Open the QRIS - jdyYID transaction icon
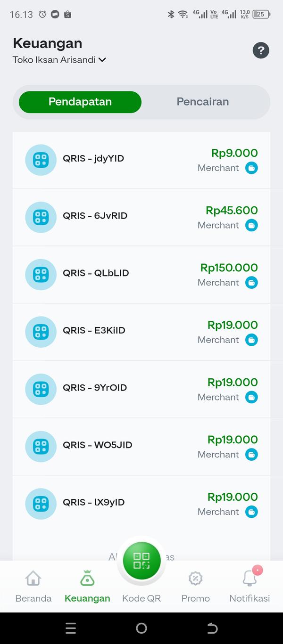 [x=41, y=160]
